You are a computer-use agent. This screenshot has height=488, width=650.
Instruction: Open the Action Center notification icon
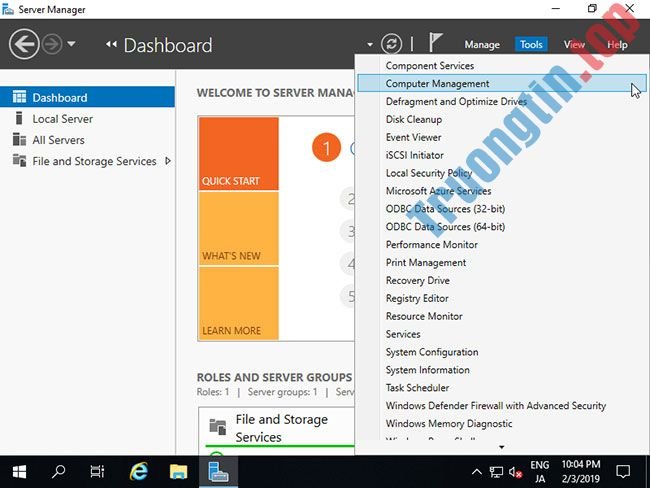[623, 472]
